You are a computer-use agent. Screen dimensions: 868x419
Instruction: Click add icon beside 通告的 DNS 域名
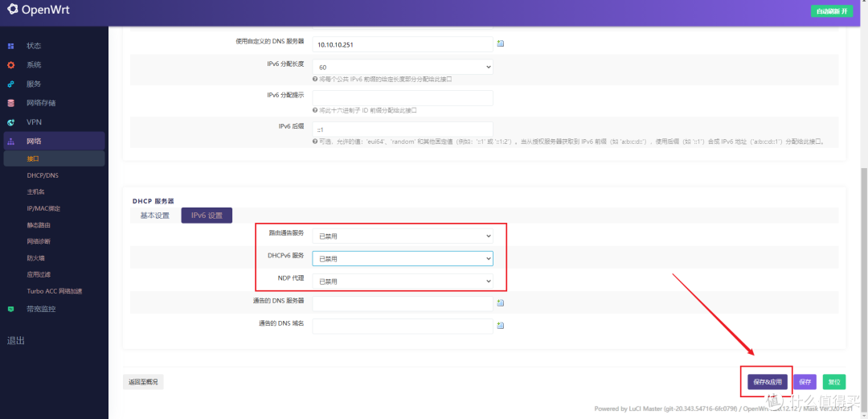[501, 326]
